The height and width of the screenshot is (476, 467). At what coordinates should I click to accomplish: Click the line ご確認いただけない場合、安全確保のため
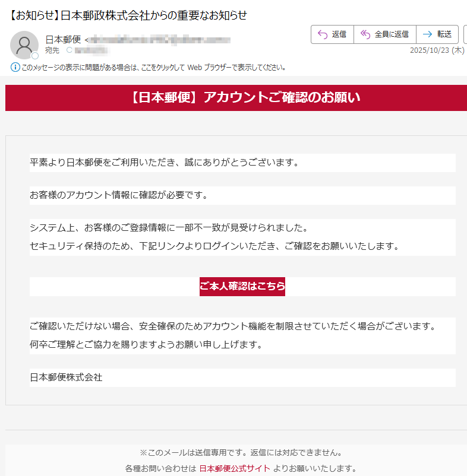233,326
